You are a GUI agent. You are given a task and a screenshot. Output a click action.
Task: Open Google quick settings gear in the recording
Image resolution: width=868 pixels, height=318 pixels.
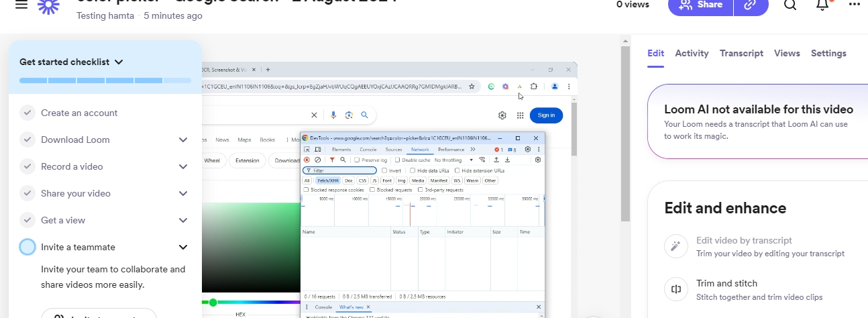pyautogui.click(x=502, y=115)
